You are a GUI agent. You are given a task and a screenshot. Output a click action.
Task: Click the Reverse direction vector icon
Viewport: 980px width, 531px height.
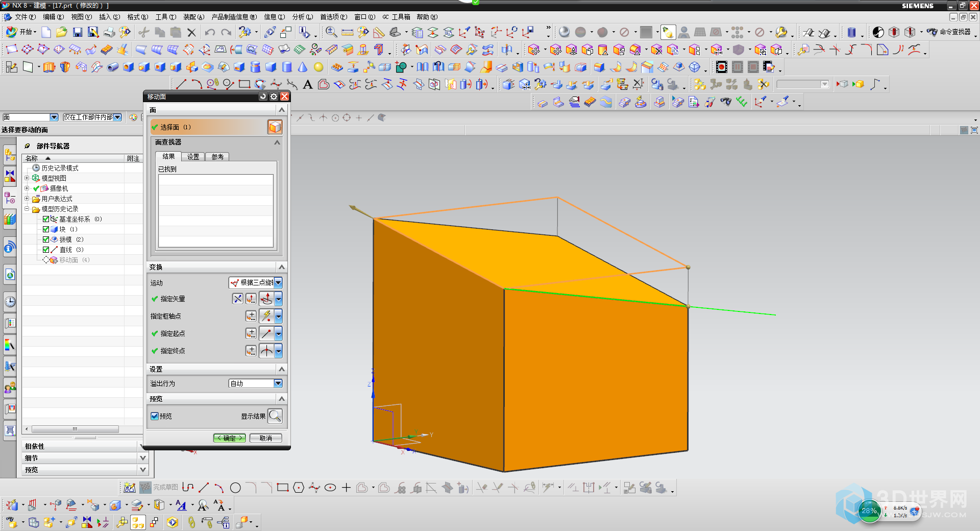pos(237,299)
